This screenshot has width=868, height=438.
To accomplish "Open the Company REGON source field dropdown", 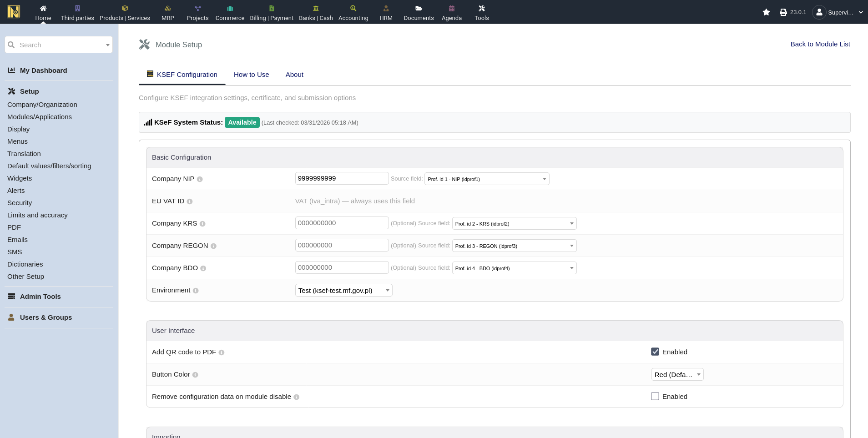I will tap(514, 246).
